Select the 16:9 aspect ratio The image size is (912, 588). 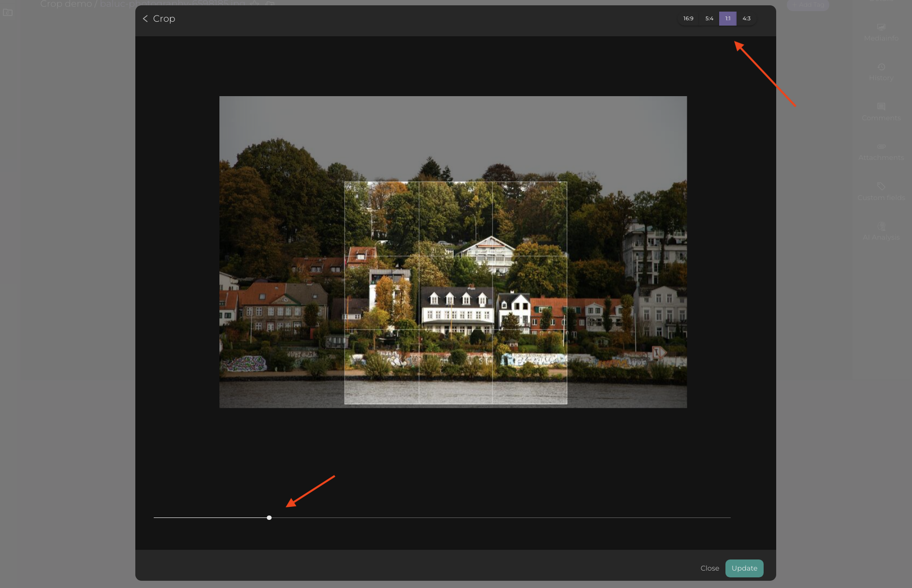click(688, 18)
